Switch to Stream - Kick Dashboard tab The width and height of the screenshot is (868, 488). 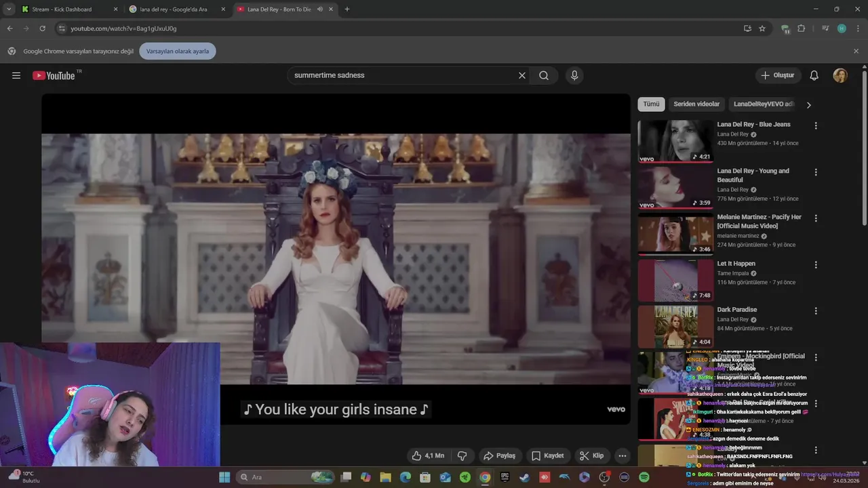coord(69,9)
